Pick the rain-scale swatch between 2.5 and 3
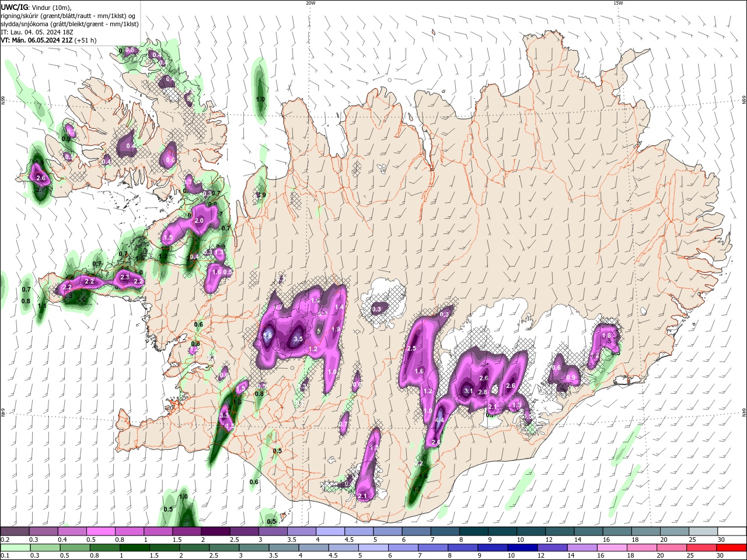This screenshot has width=747, height=560. click(x=224, y=548)
